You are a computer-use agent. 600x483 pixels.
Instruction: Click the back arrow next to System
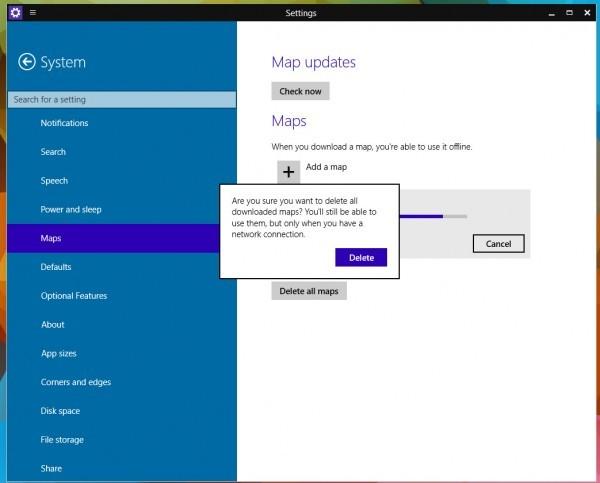pyautogui.click(x=27, y=62)
